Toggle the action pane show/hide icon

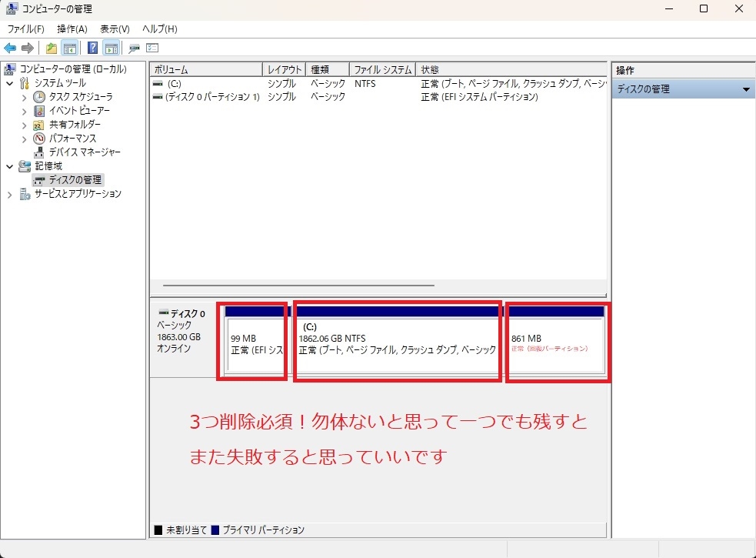click(x=112, y=48)
